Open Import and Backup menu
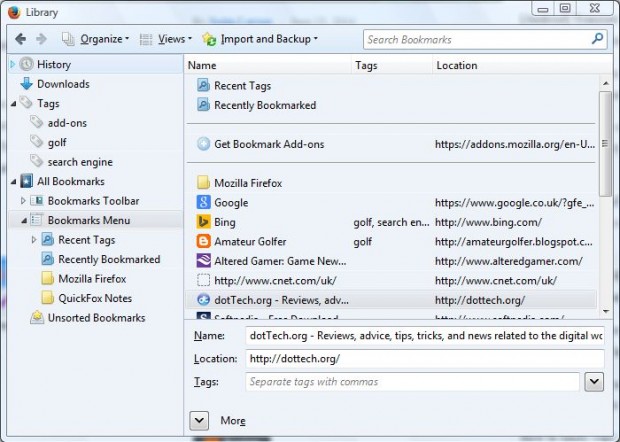Screen dimensions: 620x442 260,39
